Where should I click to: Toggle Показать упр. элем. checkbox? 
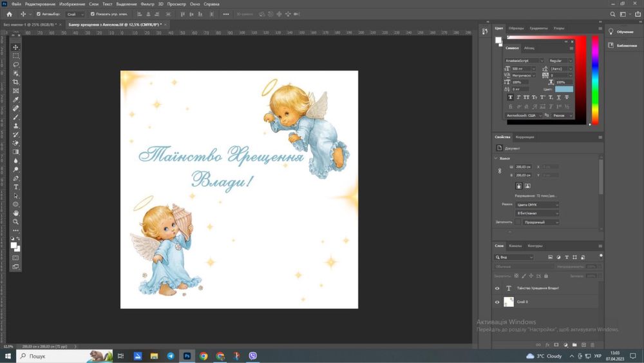tap(92, 14)
